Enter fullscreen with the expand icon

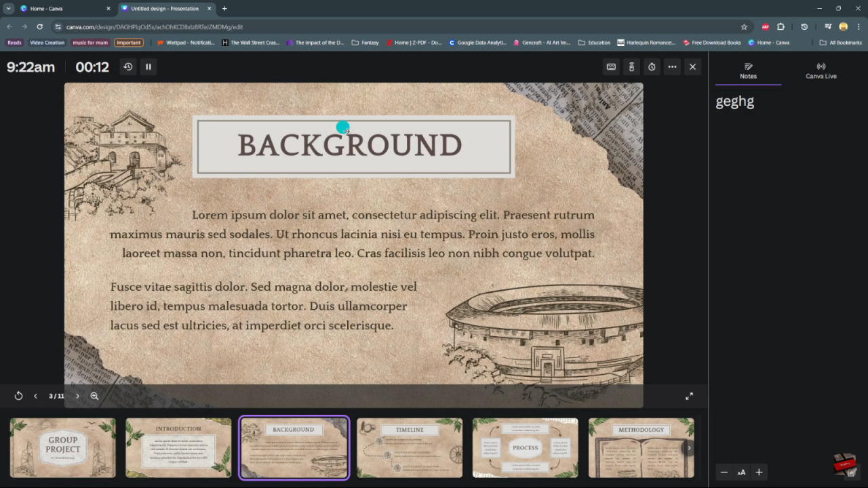[x=689, y=396]
